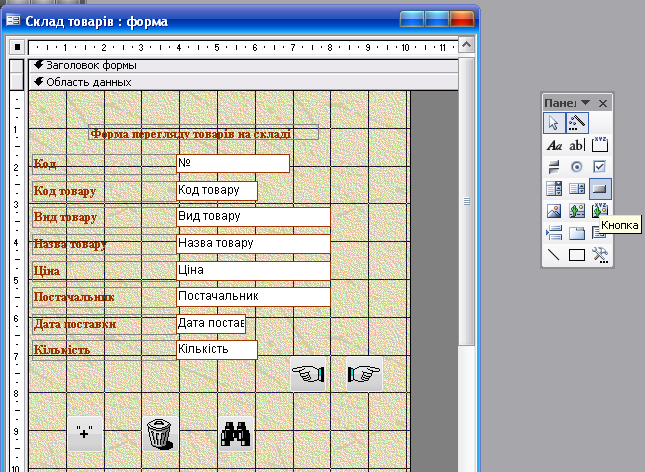Toggle the Control Wizards wand tool
This screenshot has height=472, width=645.
pyautogui.click(x=577, y=123)
